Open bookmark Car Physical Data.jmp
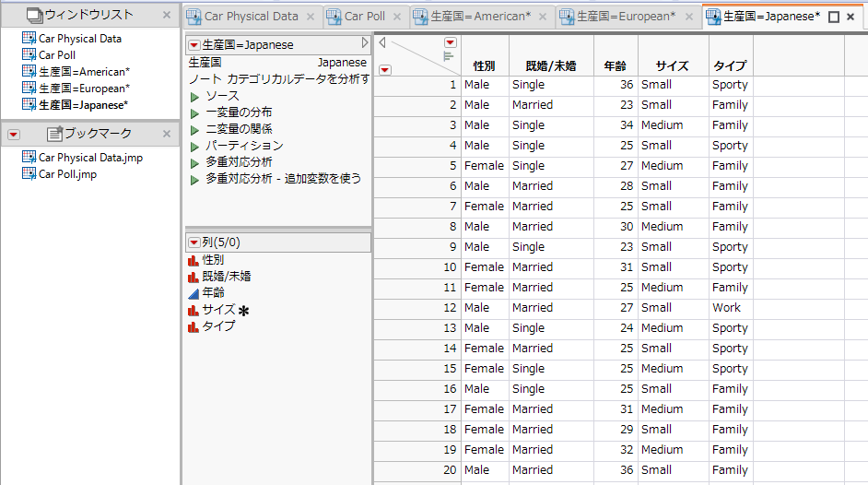The width and height of the screenshot is (868, 485). click(90, 158)
